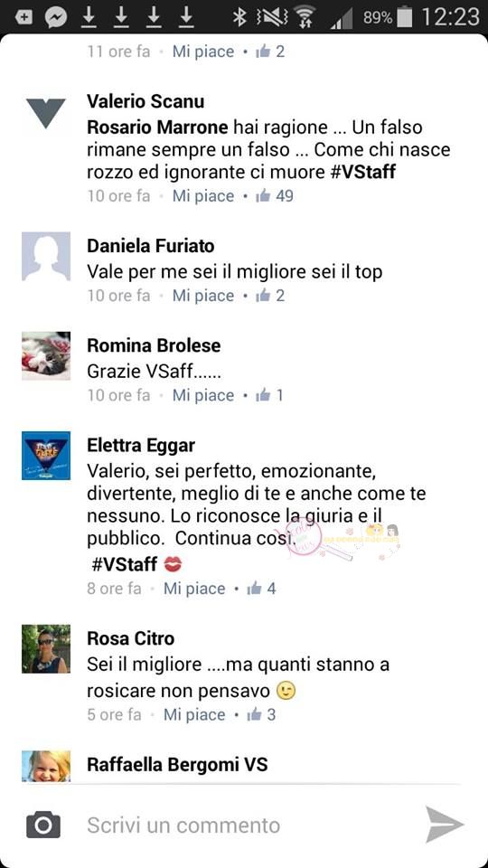Open the Rosario Marrone tagged name link
This screenshot has width=488, height=868.
click(157, 127)
